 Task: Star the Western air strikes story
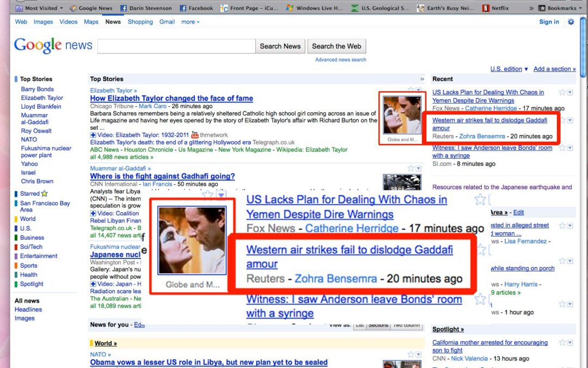(x=562, y=120)
